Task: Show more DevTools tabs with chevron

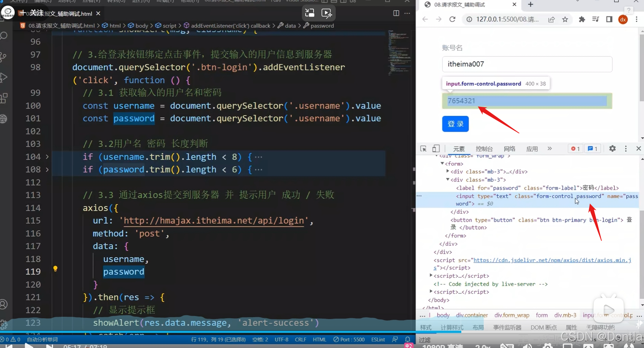Action: [550, 149]
